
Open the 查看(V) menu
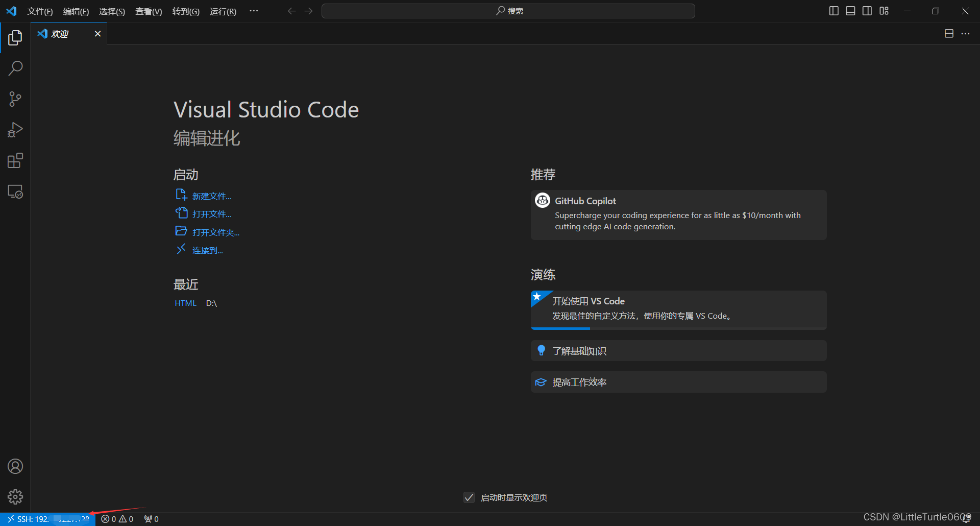(149, 11)
